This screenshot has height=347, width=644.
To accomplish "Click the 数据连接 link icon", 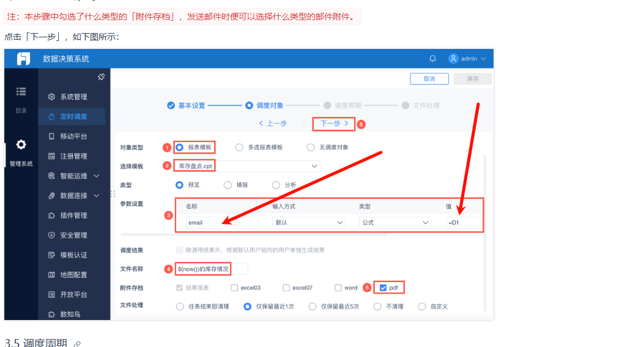I will tap(51, 195).
